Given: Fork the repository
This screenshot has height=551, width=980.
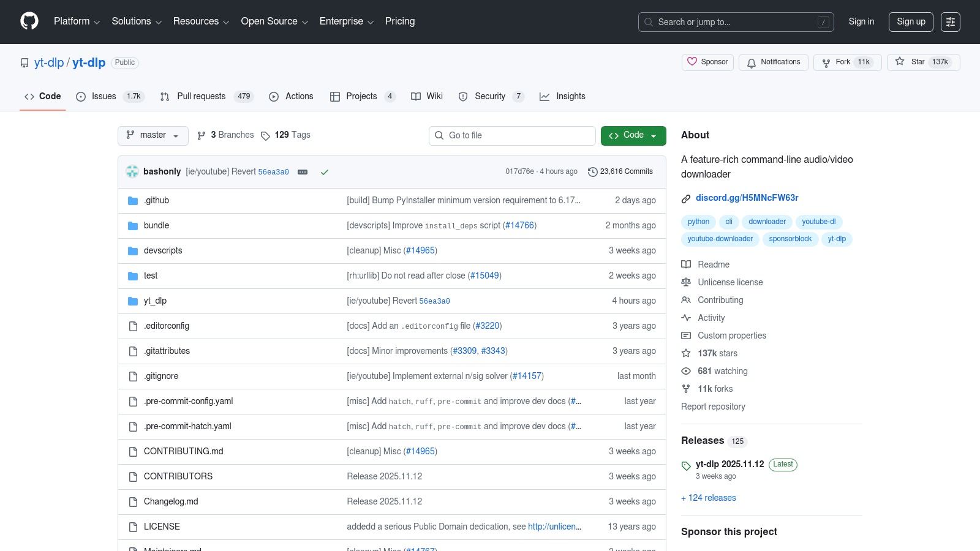Looking at the screenshot, I should (846, 62).
